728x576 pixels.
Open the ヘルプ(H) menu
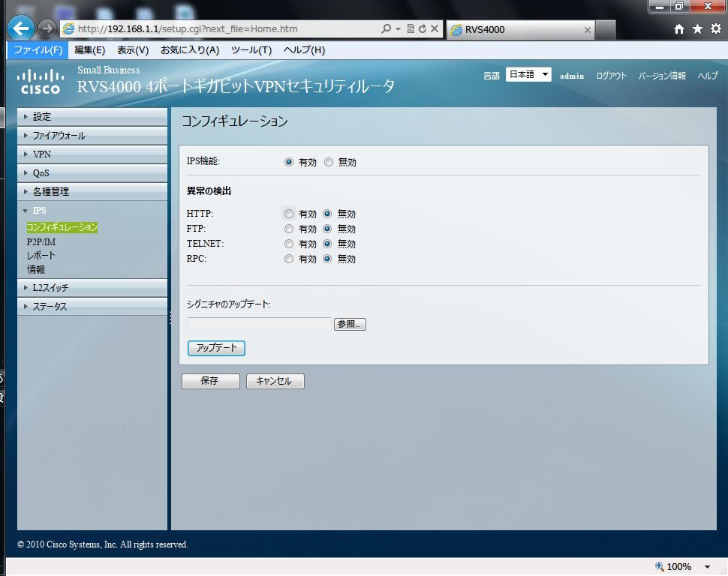click(x=304, y=50)
